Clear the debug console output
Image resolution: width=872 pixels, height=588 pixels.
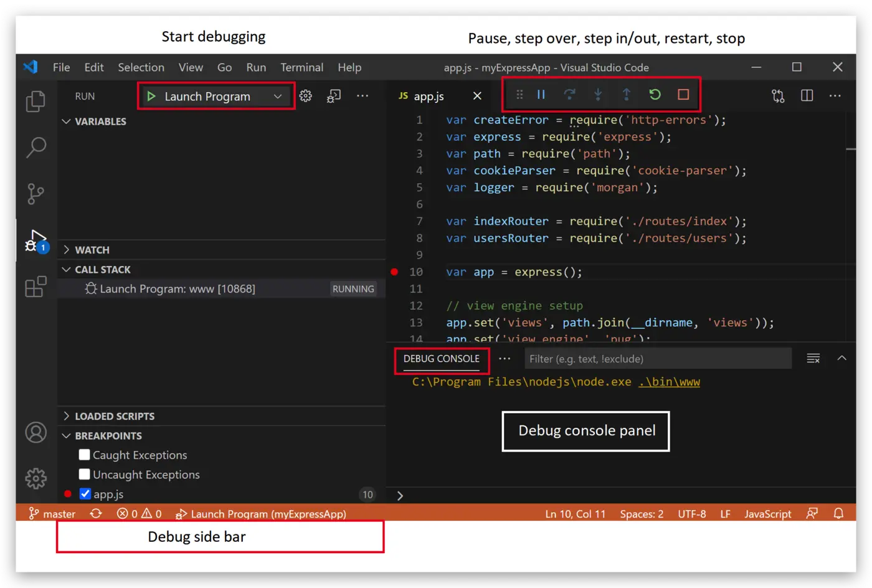[x=813, y=358]
